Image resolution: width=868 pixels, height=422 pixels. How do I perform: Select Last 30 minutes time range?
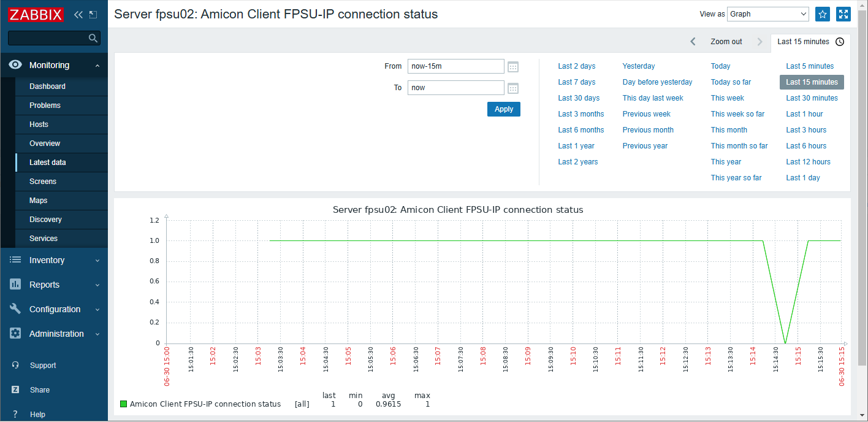[812, 98]
